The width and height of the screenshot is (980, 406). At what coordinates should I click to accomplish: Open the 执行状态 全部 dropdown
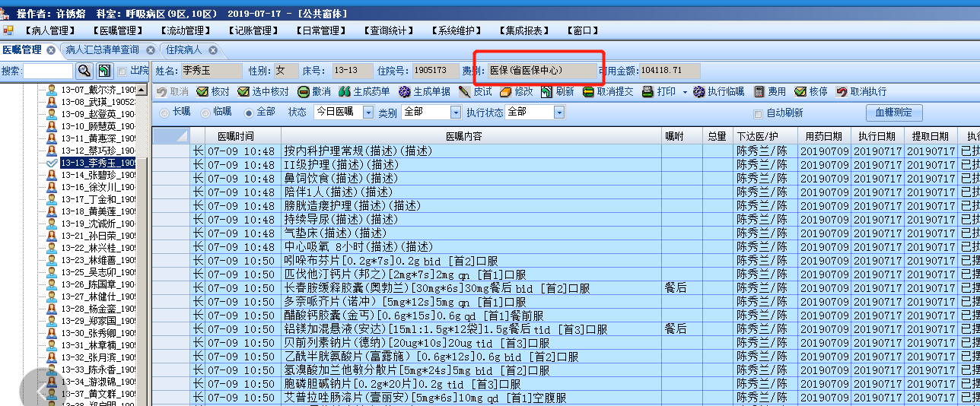[559, 112]
